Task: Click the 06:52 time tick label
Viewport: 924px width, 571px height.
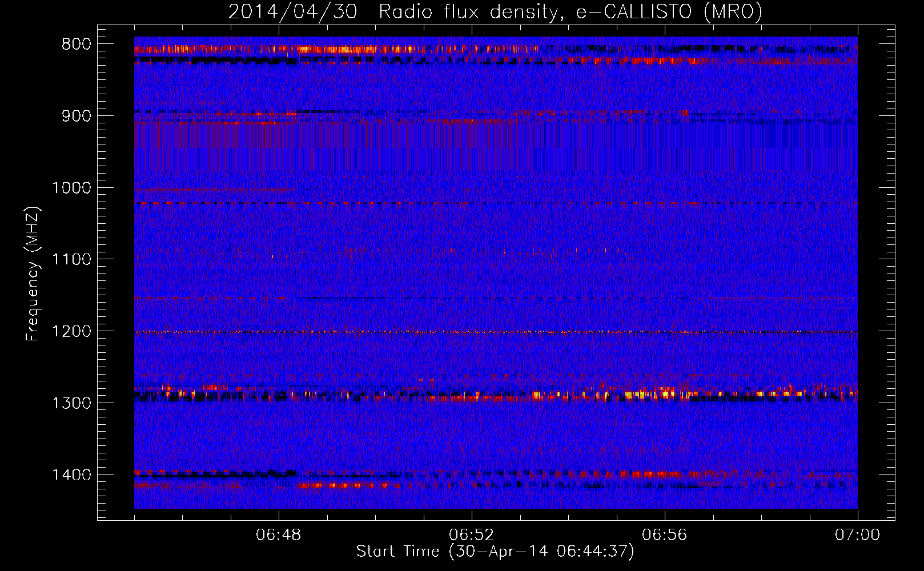Action: click(x=472, y=535)
